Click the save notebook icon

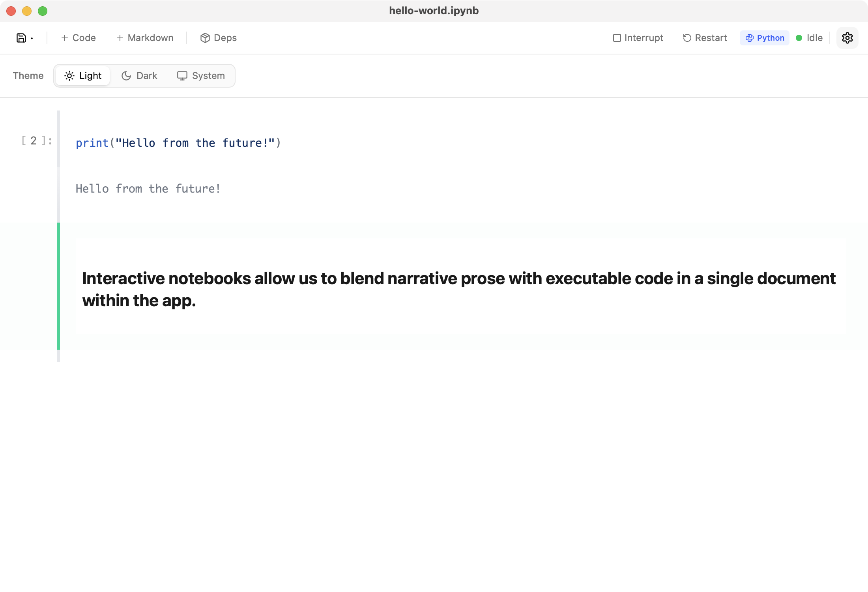[21, 38]
